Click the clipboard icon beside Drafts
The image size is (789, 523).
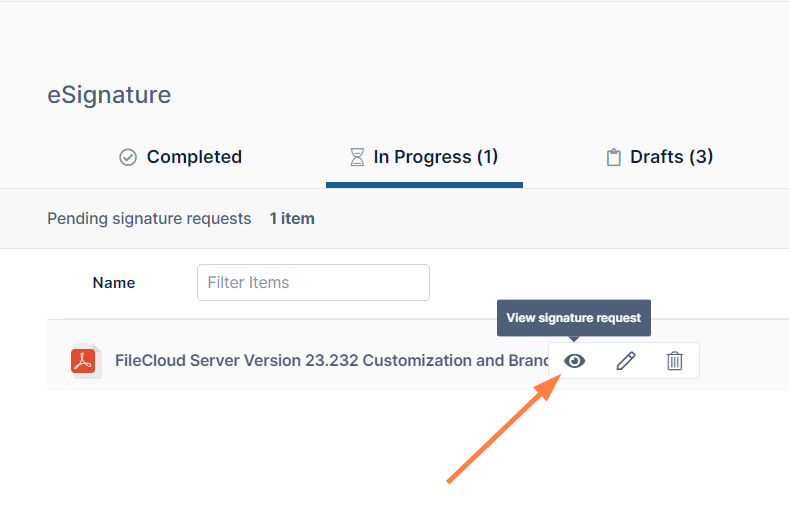pos(614,158)
